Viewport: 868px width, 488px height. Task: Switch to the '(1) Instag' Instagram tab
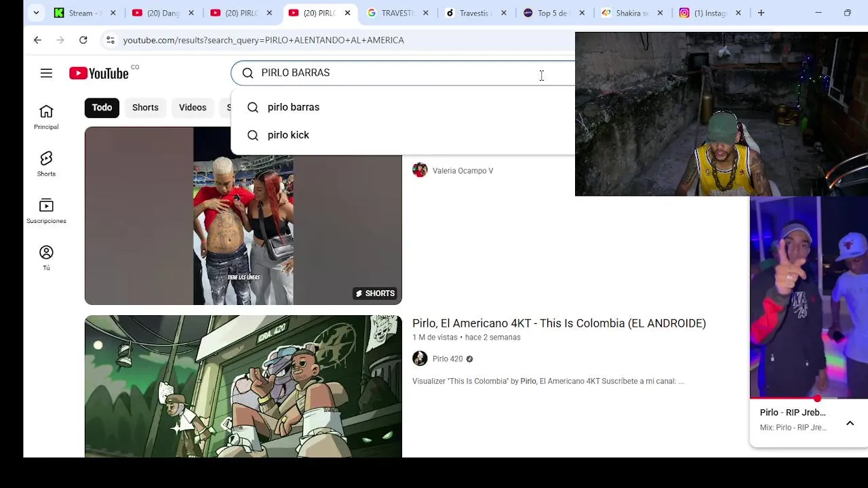point(710,13)
